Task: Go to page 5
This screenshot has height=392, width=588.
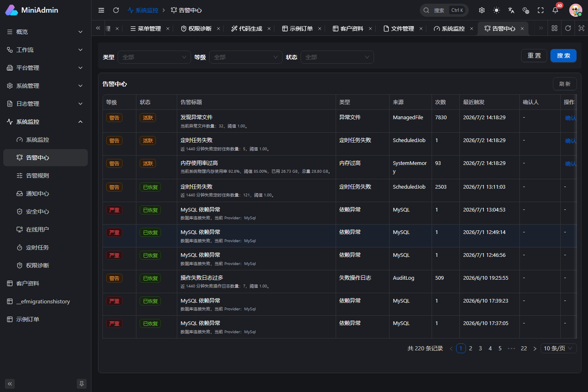Action: [x=500, y=348]
